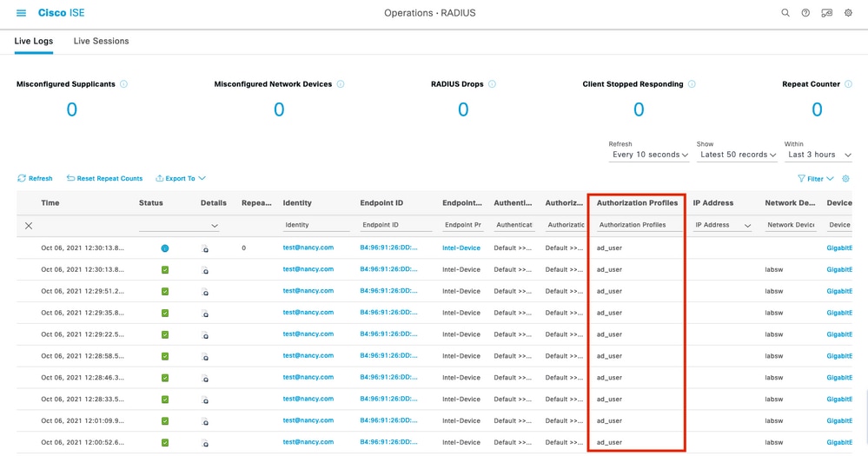Click green status check for 12:29:51.2 row

[x=165, y=292]
